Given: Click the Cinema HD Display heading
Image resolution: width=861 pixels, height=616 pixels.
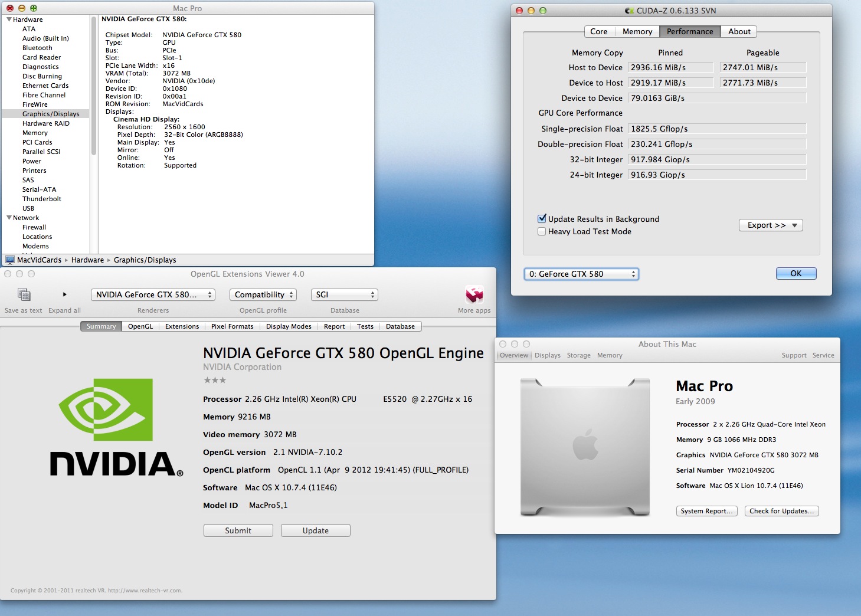Looking at the screenshot, I should 146,119.
